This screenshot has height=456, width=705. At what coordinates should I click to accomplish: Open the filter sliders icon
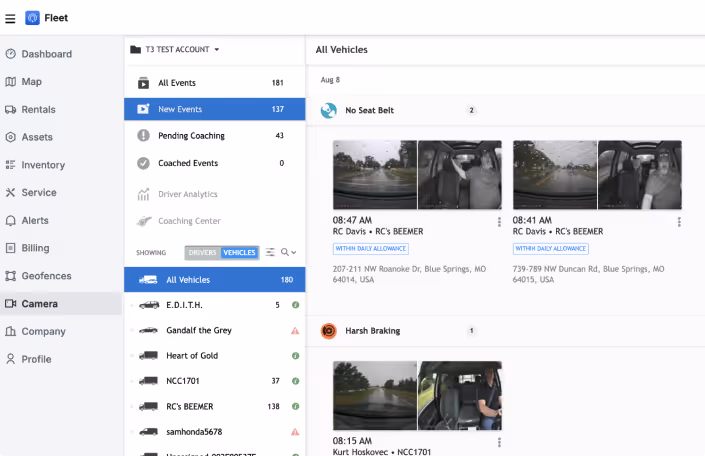[x=270, y=252]
